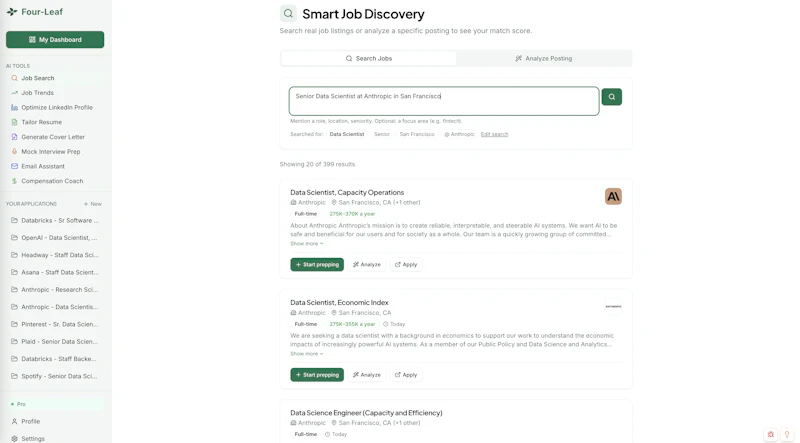This screenshot has width=800, height=443.
Task: Open Asana - Staff Data Scient application
Action: tap(55, 273)
